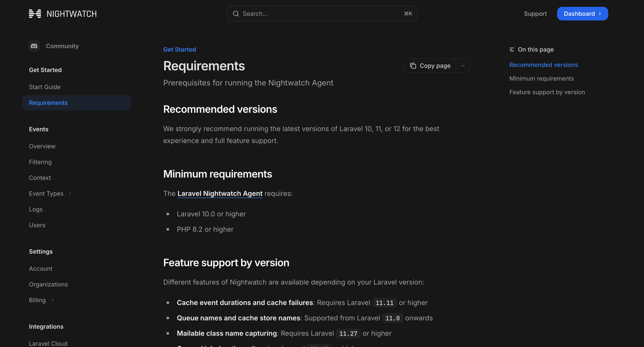Click the NIGHTWATCH wordmark text

pyautogui.click(x=72, y=14)
